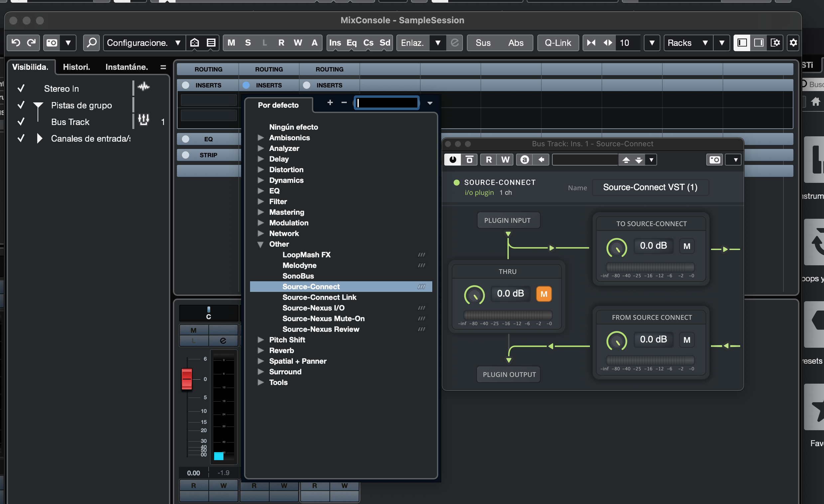Open the channel search magnifier
The image size is (824, 504).
tap(91, 43)
